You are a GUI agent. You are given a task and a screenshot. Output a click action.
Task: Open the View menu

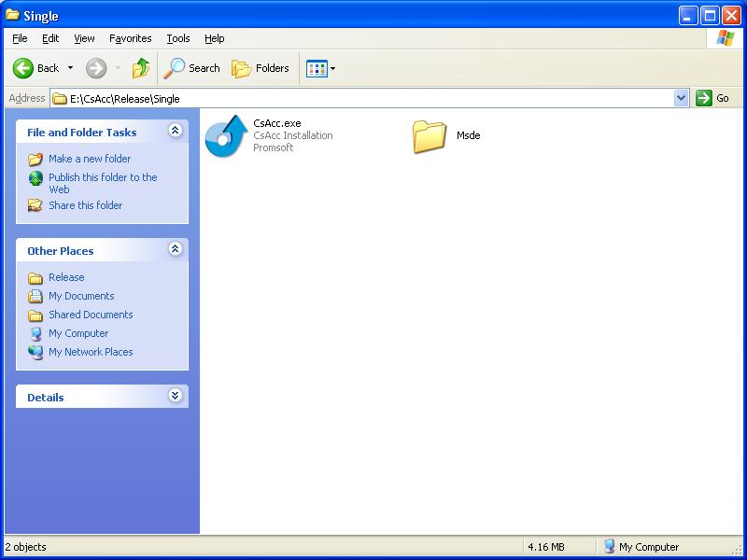coord(84,38)
